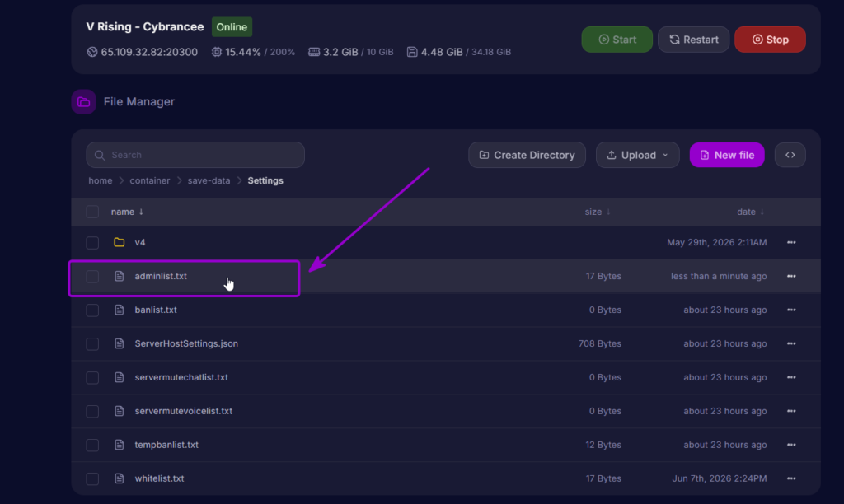Click Create Directory button

tap(527, 155)
